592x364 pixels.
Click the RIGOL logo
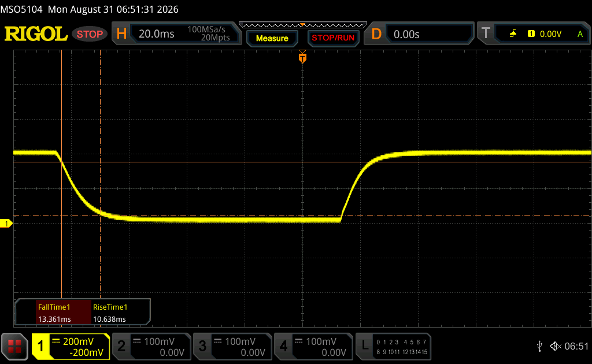[x=36, y=34]
